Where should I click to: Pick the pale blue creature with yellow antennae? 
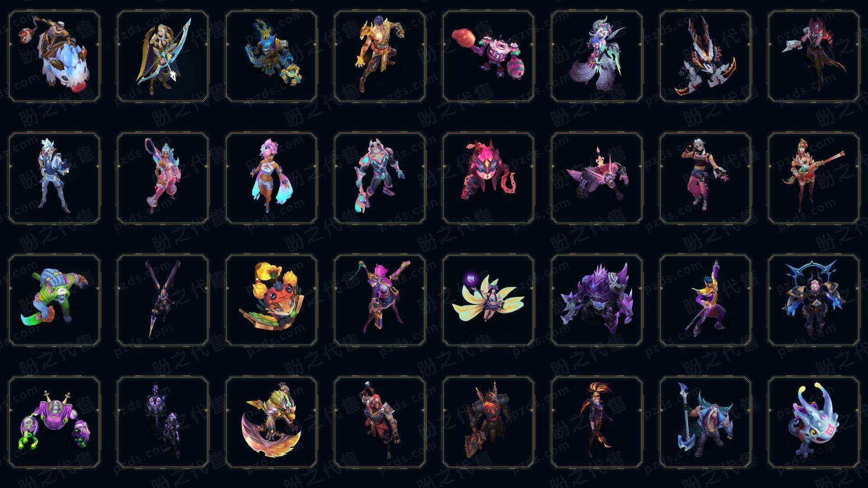(x=814, y=422)
